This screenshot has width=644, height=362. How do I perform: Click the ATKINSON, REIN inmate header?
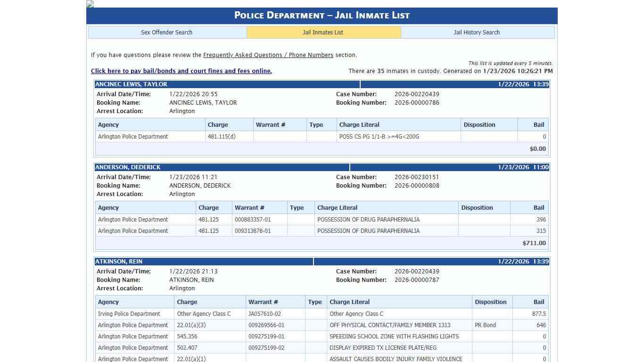coord(118,262)
